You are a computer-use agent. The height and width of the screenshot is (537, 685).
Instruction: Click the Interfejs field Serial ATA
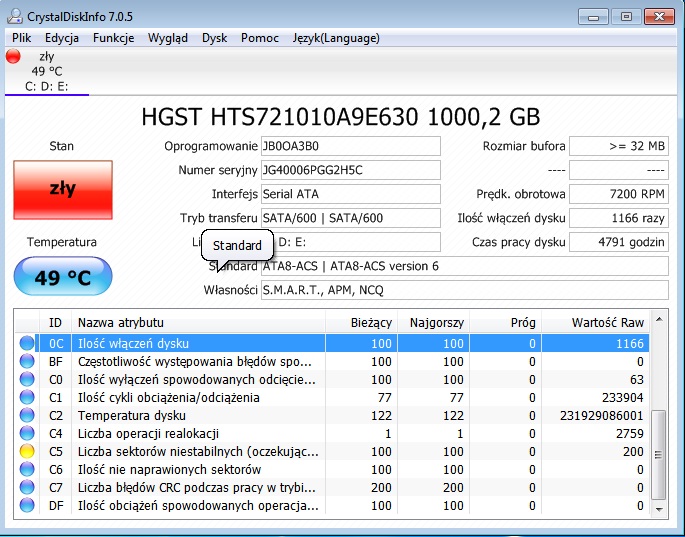(x=350, y=194)
